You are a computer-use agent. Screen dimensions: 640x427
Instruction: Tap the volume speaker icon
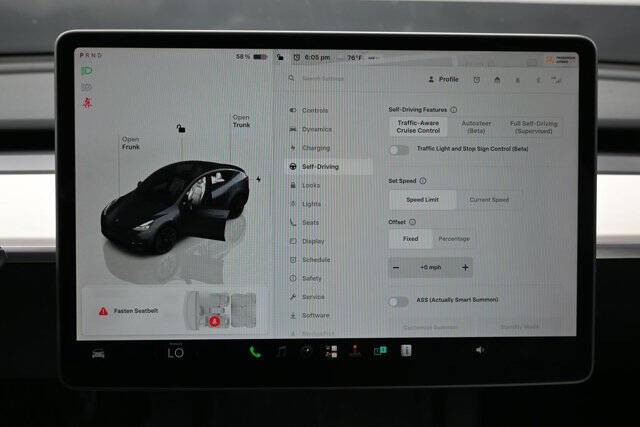pyautogui.click(x=480, y=350)
